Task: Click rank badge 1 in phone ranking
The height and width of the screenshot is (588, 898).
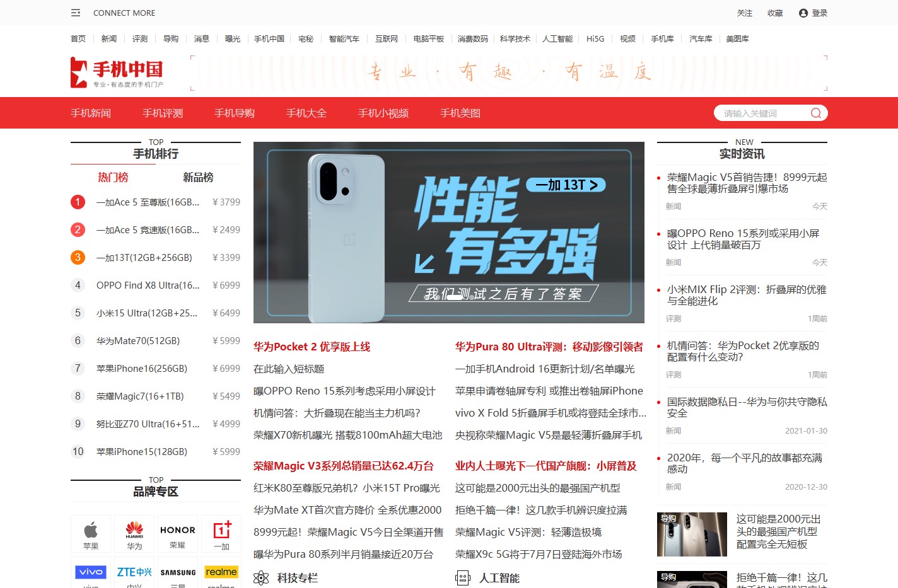Action: coord(78,202)
